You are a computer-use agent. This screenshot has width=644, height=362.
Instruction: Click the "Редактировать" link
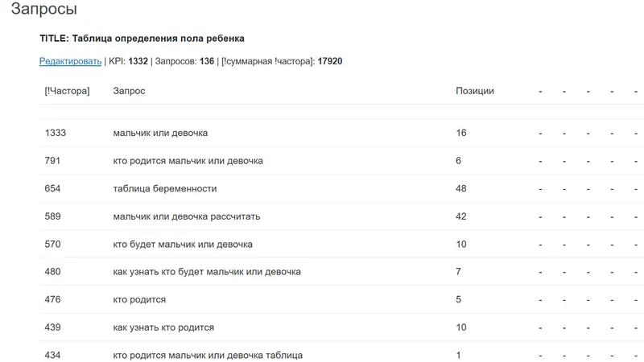70,61
